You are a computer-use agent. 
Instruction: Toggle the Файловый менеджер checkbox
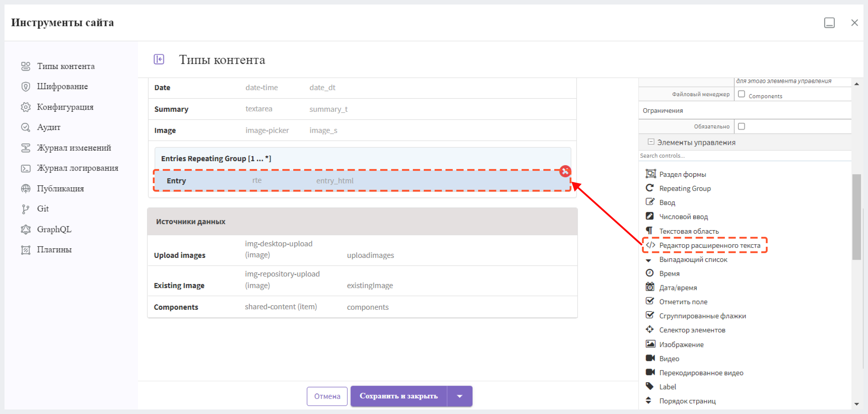click(x=740, y=95)
